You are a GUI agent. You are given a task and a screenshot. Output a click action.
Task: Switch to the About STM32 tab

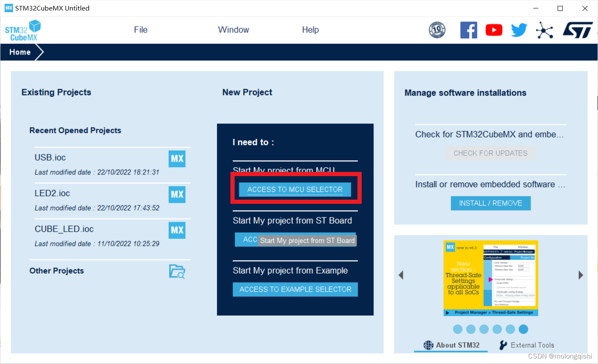[x=451, y=345]
